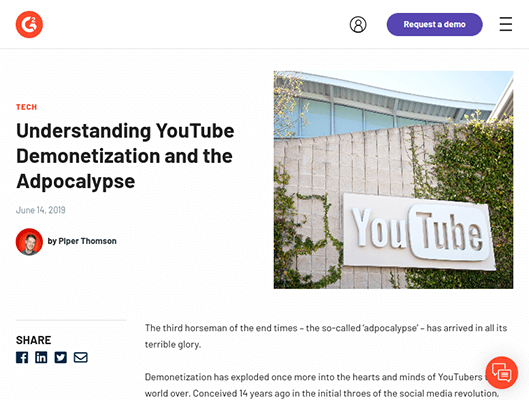Share the article on LinkedIn
The width and height of the screenshot is (529, 400).
[41, 358]
